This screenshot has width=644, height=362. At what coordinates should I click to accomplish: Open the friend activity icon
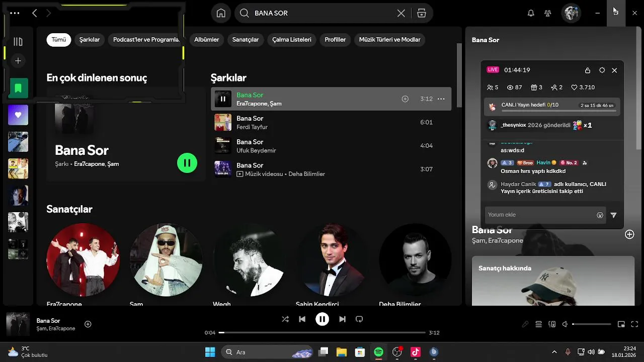pyautogui.click(x=548, y=13)
